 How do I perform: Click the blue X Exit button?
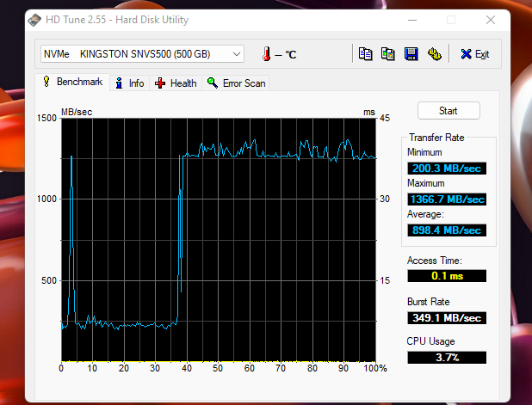474,54
